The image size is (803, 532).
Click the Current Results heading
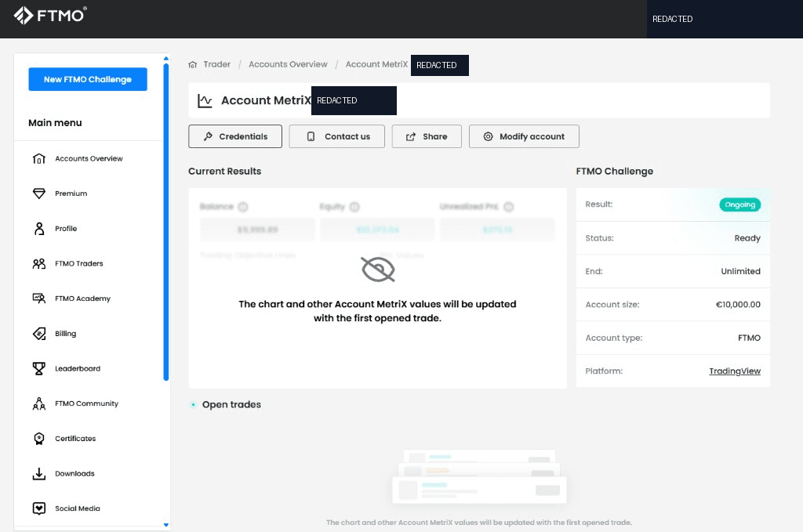tap(224, 172)
